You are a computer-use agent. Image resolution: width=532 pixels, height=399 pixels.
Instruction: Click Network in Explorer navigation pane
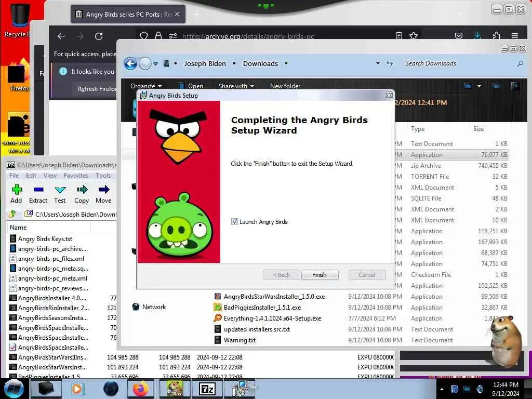[x=154, y=307]
